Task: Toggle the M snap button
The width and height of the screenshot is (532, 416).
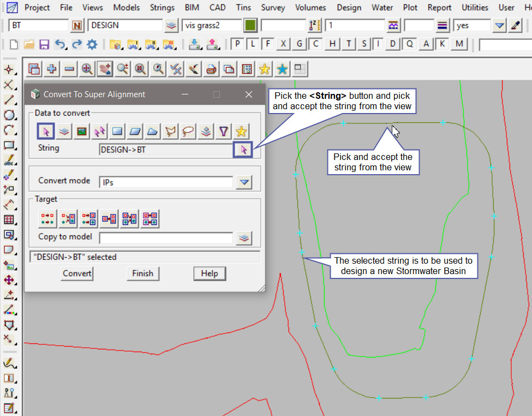Action: point(459,44)
